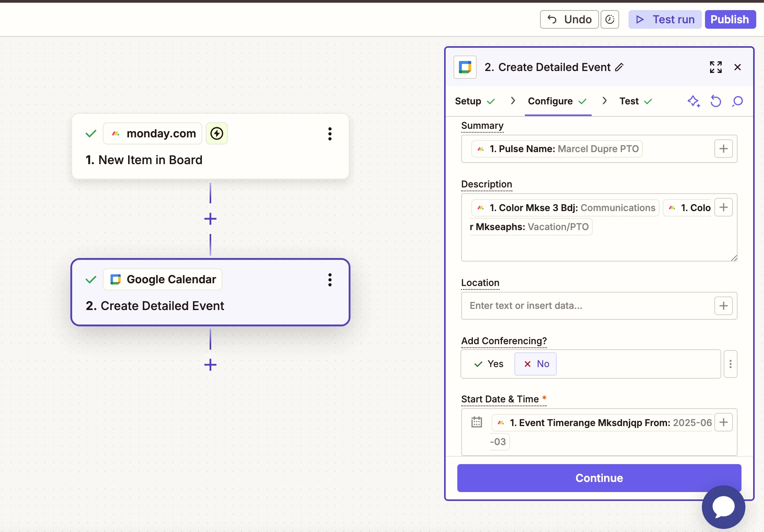
Task: Rename step using the pencil icon
Action: 620,67
